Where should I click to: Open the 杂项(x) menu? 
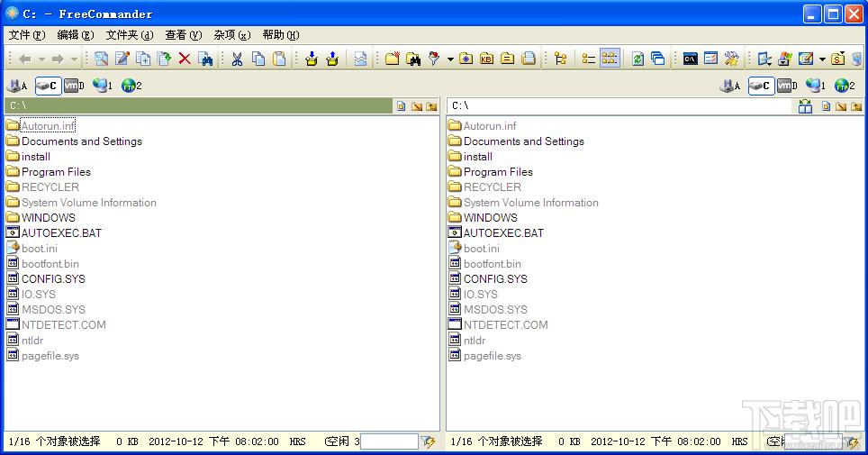232,35
